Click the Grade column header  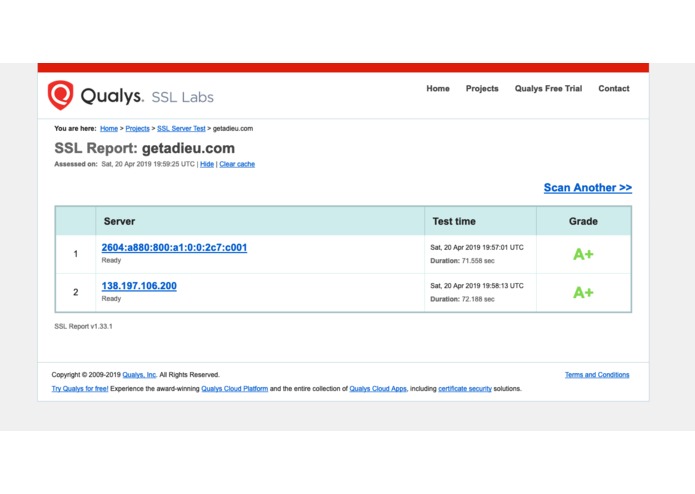[x=583, y=222]
